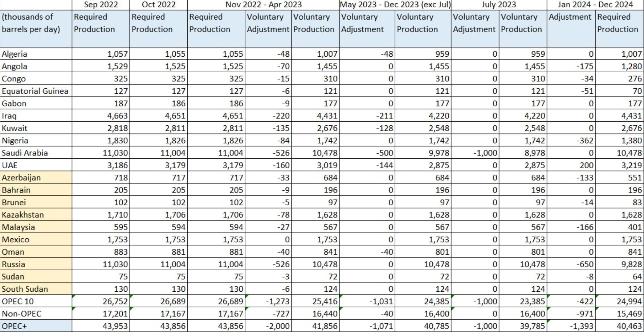Select Angola 2024 adjustment -175
Viewport: 644px width, 332px height.
(x=571, y=66)
